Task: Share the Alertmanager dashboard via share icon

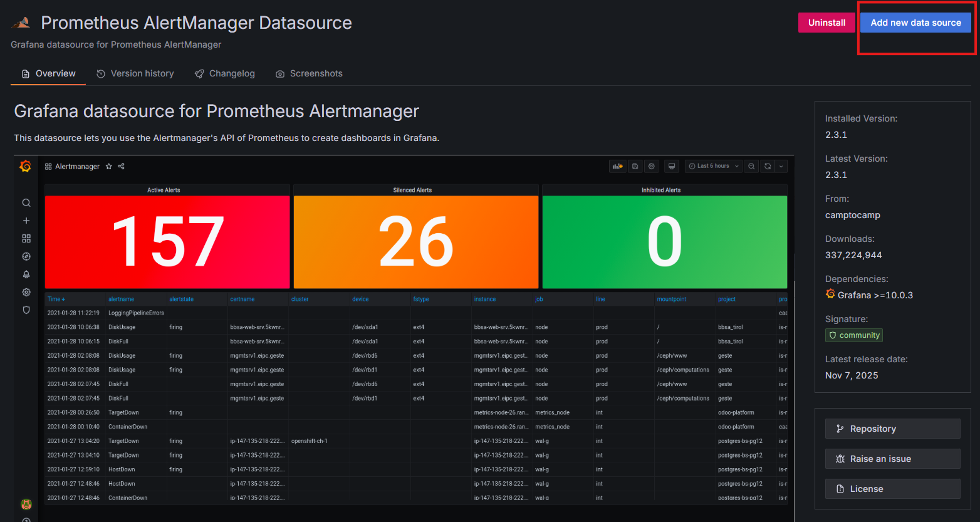Action: pyautogui.click(x=122, y=167)
